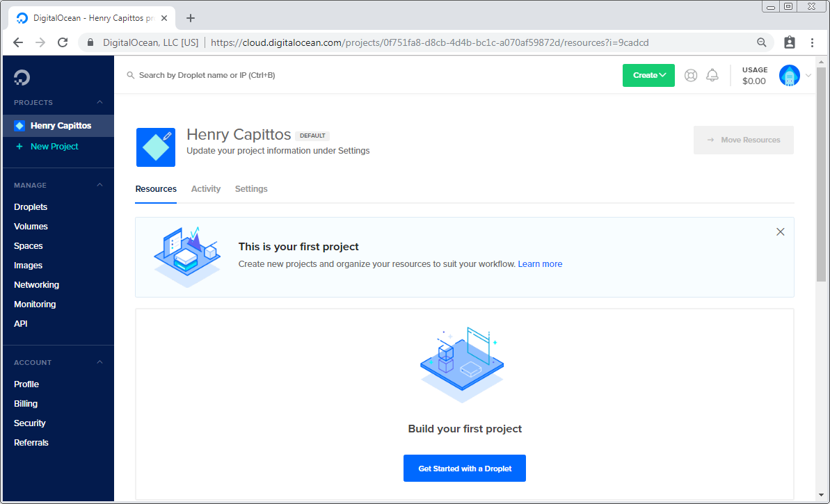This screenshot has width=830, height=504.
Task: Close the DigitalOcean browser tab
Action: click(164, 18)
